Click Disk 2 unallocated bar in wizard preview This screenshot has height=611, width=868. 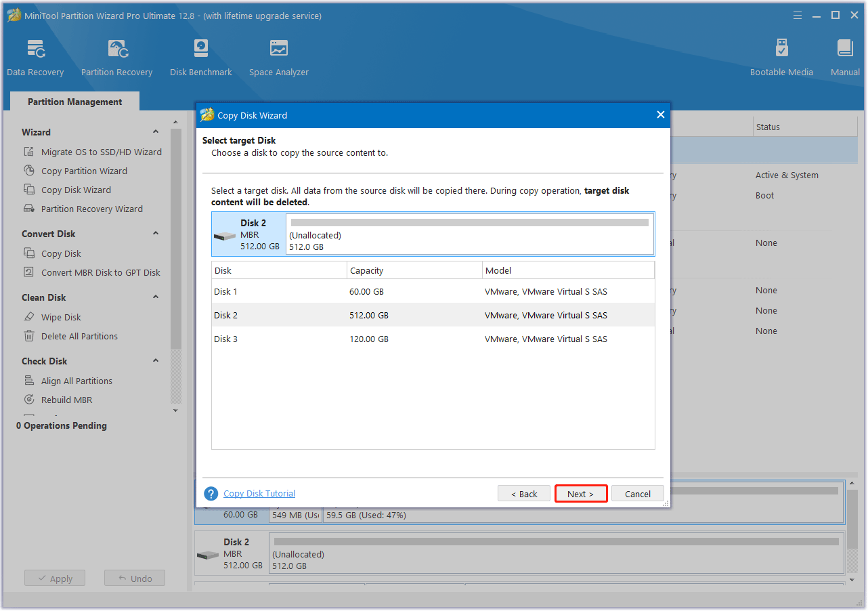(x=470, y=234)
